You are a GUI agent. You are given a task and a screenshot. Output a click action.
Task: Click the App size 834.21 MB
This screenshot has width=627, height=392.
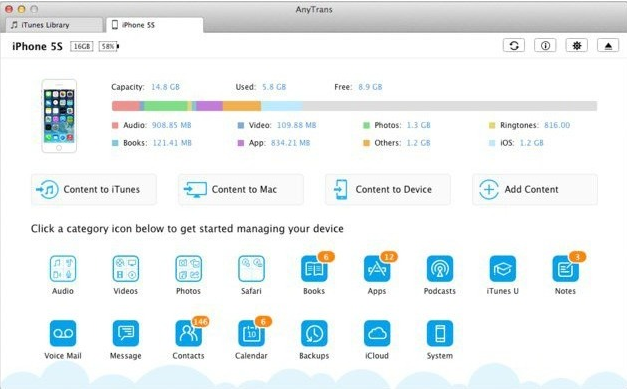click(290, 143)
